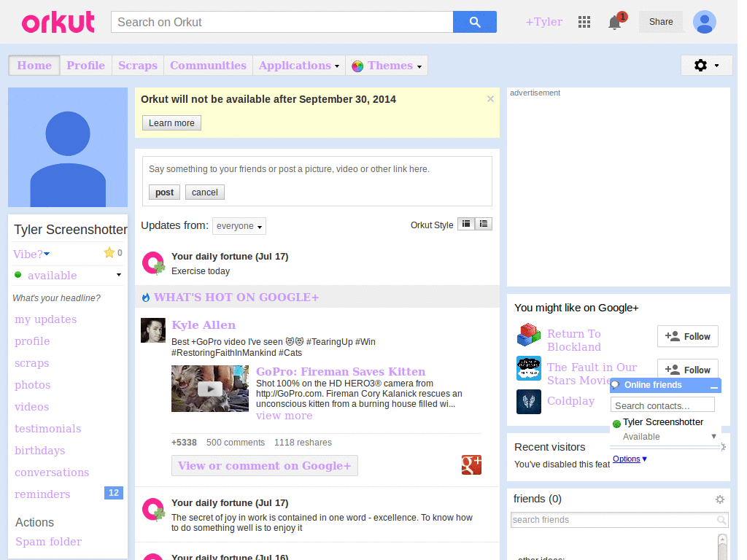Open the Scraps tab

[138, 65]
